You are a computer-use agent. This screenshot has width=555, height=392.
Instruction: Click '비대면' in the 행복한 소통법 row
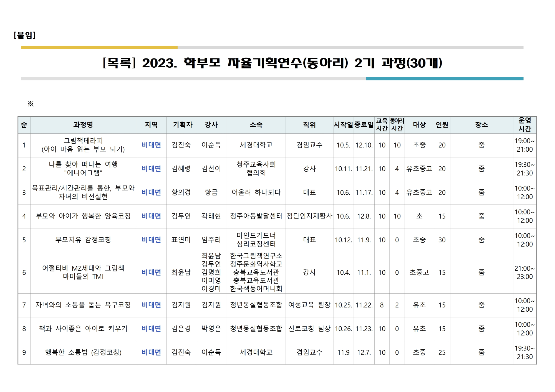click(151, 352)
